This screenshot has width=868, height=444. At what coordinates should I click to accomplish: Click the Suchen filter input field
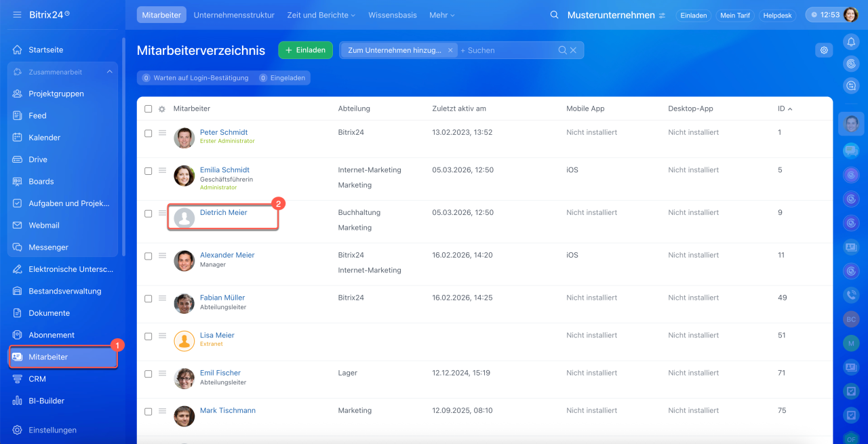click(x=509, y=50)
